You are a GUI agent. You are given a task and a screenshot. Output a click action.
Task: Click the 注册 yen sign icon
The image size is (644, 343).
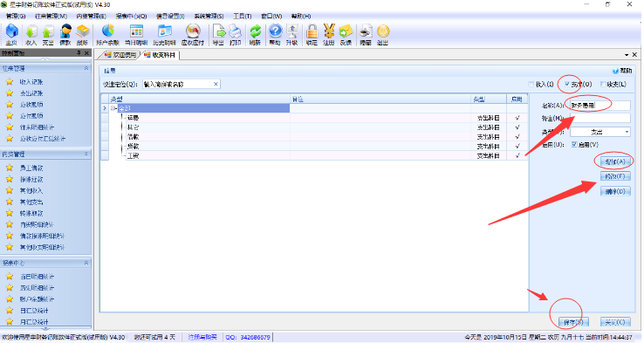point(329,34)
